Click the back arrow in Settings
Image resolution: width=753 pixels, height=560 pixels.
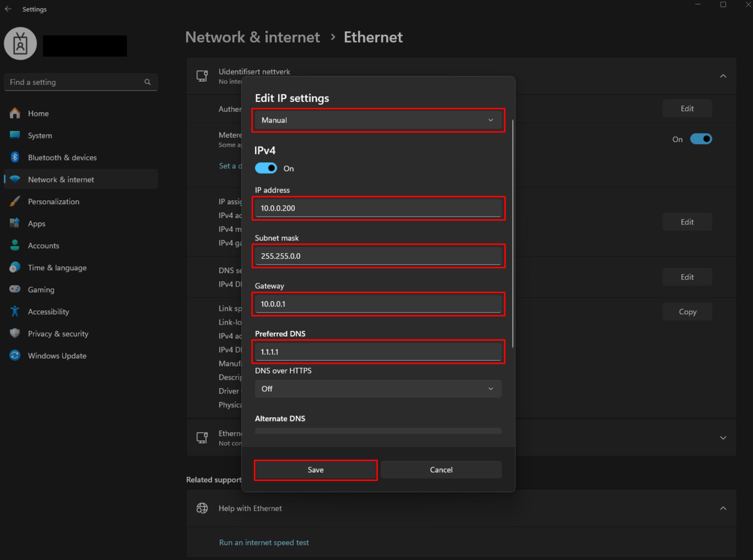tap(8, 9)
